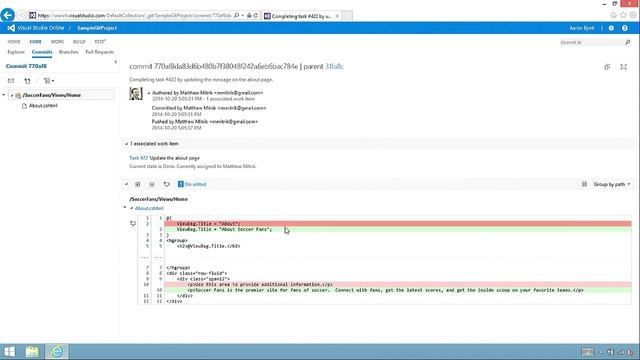The width and height of the screenshot is (640, 360).
Task: Click the Visual Studio Online logo
Action: [11, 28]
